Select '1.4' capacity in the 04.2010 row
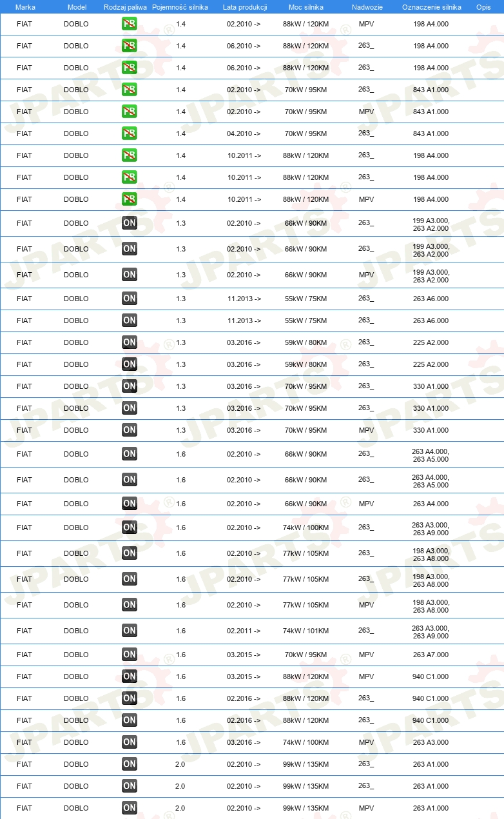 point(180,133)
